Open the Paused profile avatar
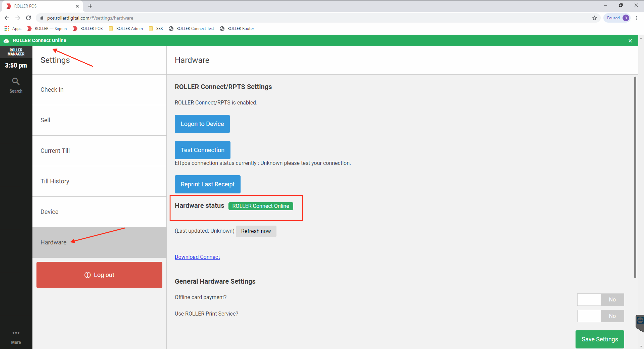This screenshot has width=644, height=349. (x=626, y=18)
